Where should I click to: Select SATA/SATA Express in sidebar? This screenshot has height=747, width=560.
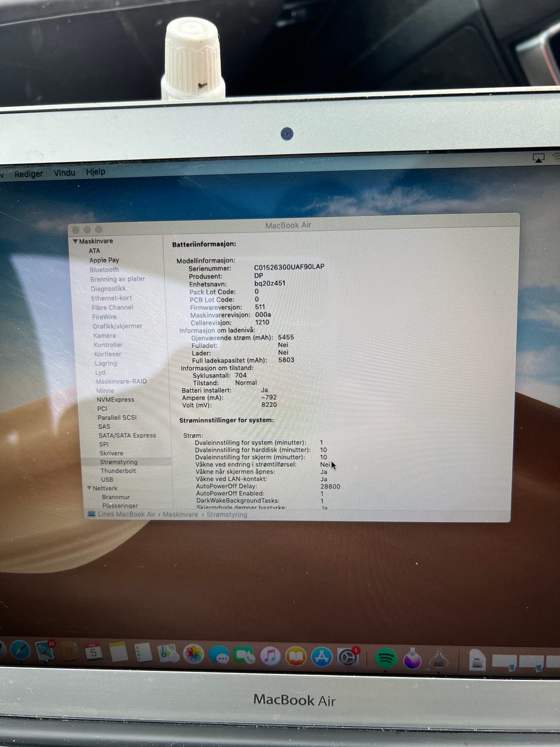[x=127, y=435]
